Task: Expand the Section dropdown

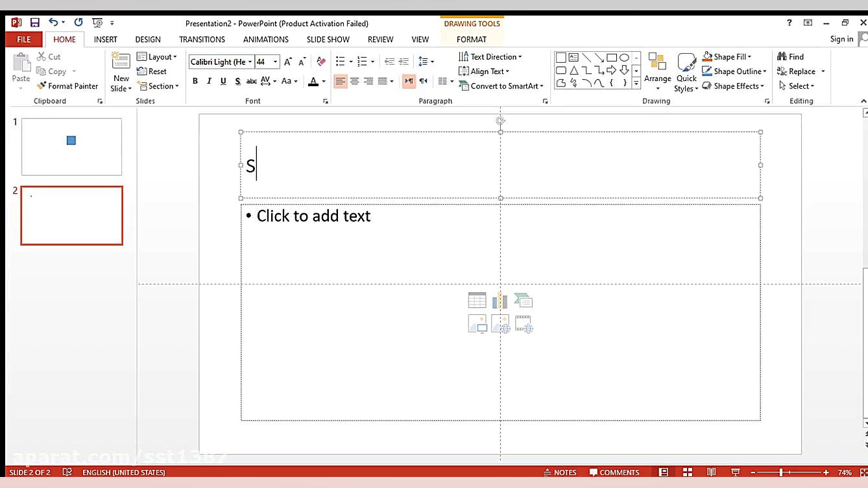Action: (x=158, y=86)
